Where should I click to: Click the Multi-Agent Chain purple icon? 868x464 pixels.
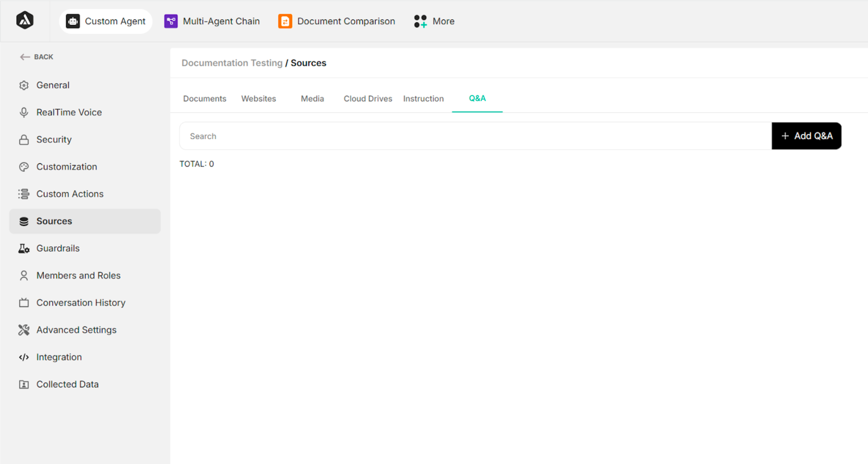click(171, 21)
